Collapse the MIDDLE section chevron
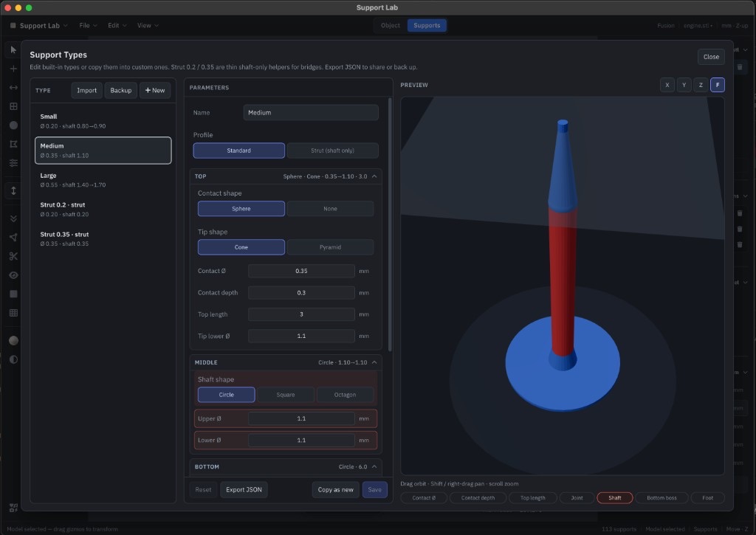 coord(374,362)
